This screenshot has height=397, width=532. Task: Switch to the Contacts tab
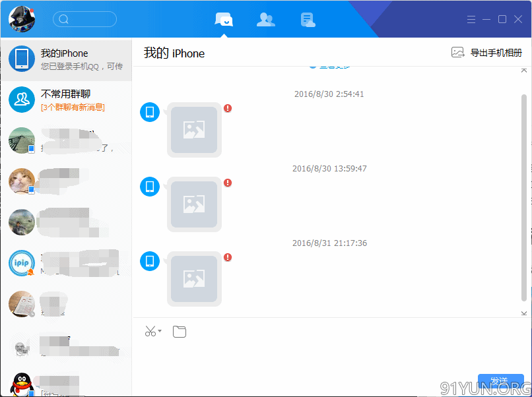coord(265,19)
